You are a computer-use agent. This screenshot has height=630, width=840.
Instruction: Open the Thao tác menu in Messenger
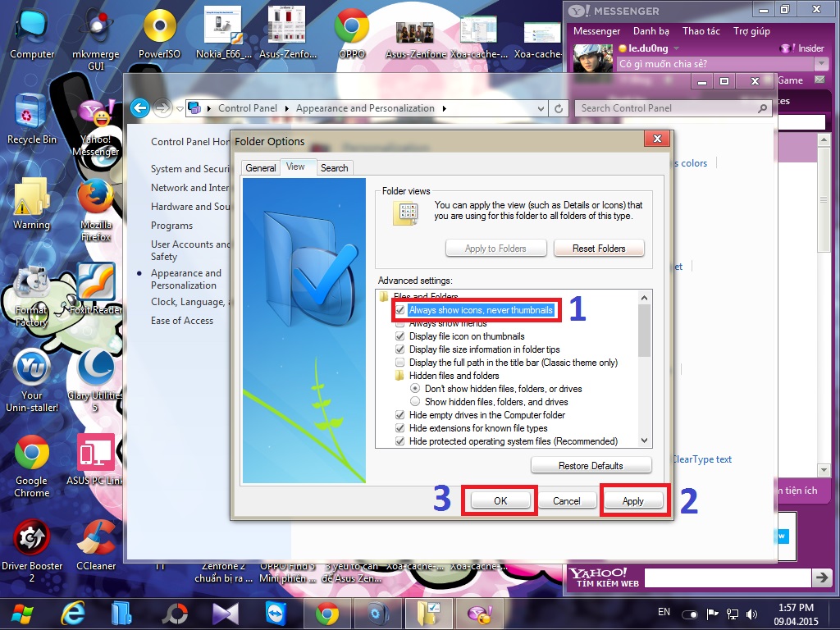pyautogui.click(x=701, y=30)
